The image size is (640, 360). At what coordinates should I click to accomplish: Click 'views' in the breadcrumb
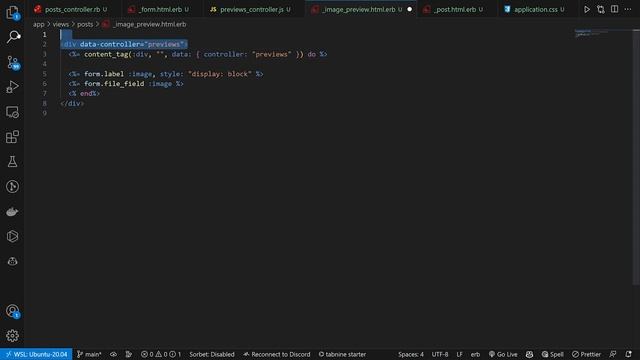tap(60, 24)
